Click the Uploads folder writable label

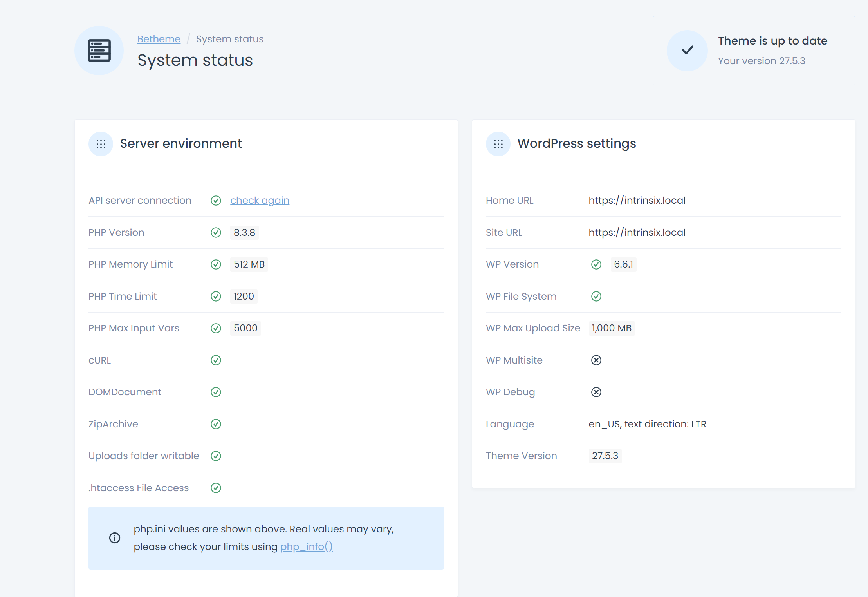[x=144, y=456]
